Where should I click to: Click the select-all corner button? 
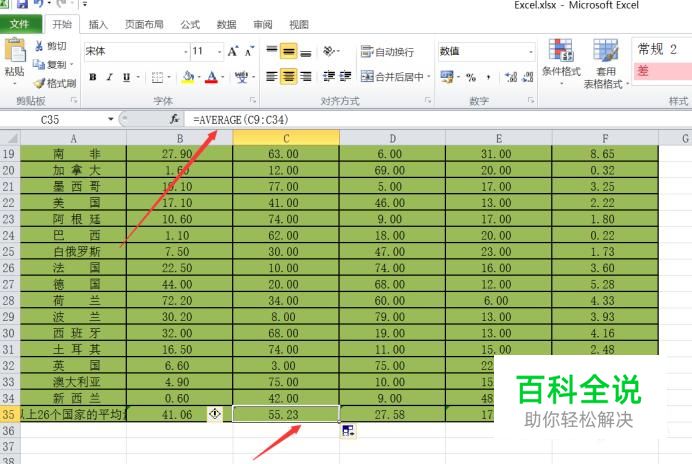(x=10, y=138)
